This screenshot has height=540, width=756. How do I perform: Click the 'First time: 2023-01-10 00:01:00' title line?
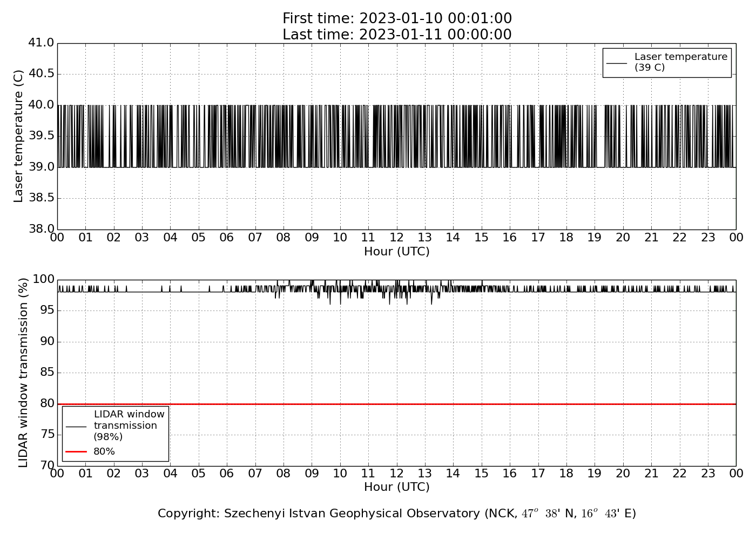pos(397,19)
